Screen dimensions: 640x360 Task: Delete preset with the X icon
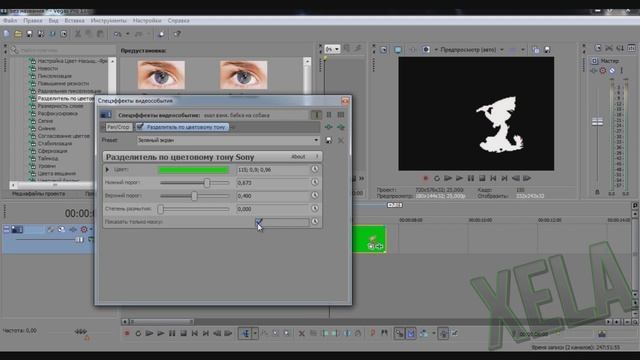341,140
